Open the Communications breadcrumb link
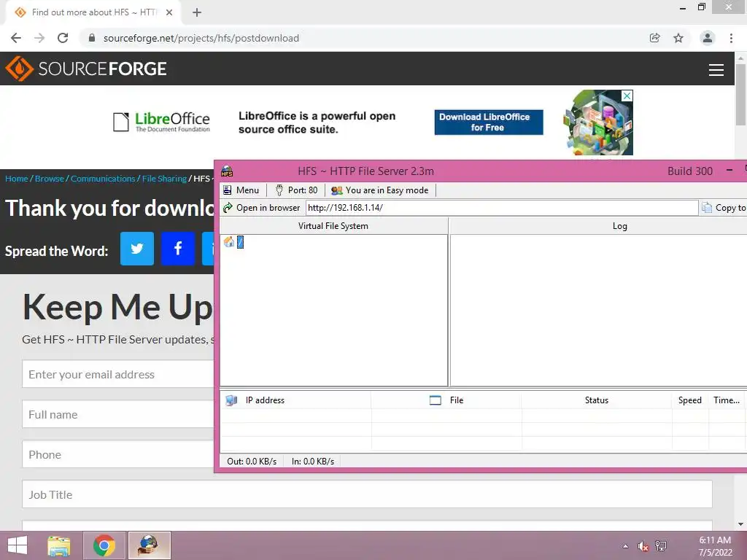 pyautogui.click(x=103, y=179)
